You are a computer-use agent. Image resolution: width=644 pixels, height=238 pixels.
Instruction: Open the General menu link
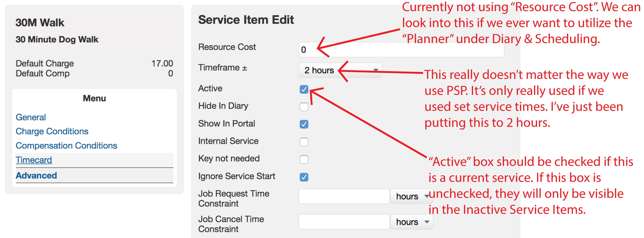[x=31, y=117]
